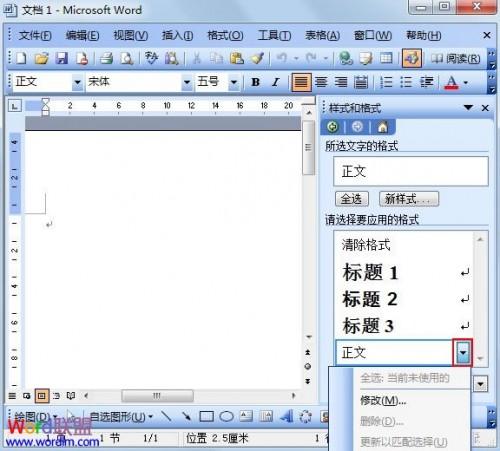Choose 修改(M)... from context menu
Viewport: 500px width, 451px height.
(383, 400)
